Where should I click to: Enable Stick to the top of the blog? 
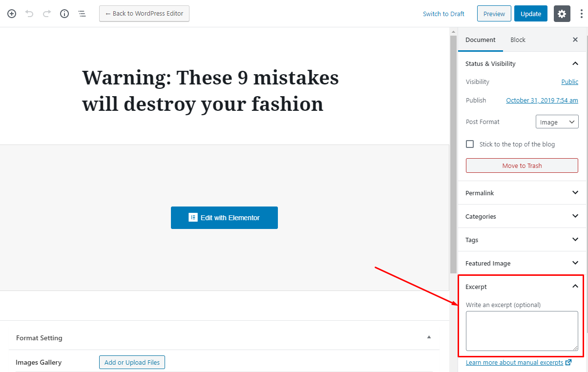(x=470, y=144)
